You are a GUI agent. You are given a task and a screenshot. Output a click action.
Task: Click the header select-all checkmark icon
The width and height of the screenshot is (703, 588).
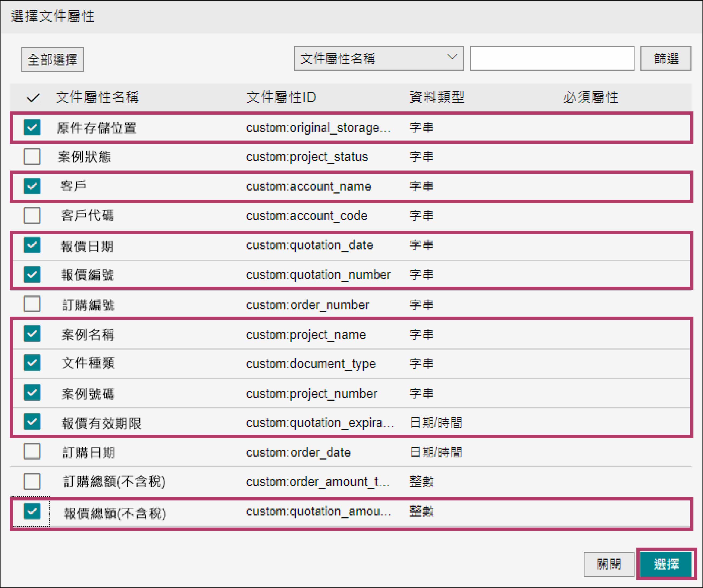[33, 98]
